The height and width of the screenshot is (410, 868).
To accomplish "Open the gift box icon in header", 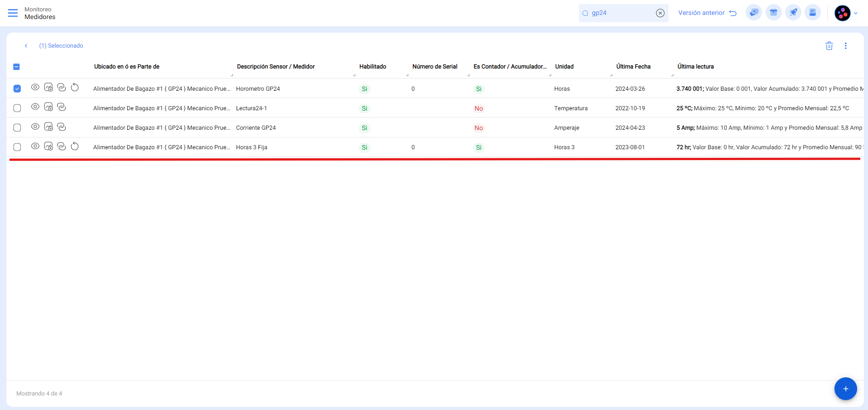I will pyautogui.click(x=773, y=13).
